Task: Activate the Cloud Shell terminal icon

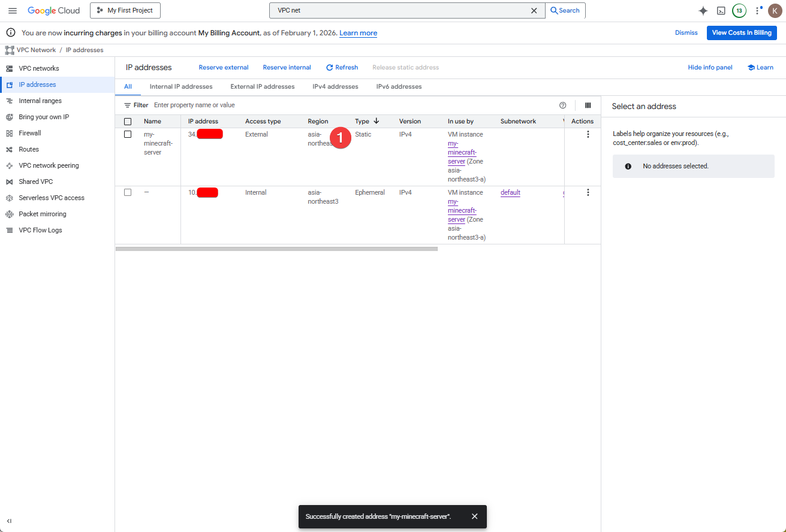Action: pyautogui.click(x=721, y=10)
